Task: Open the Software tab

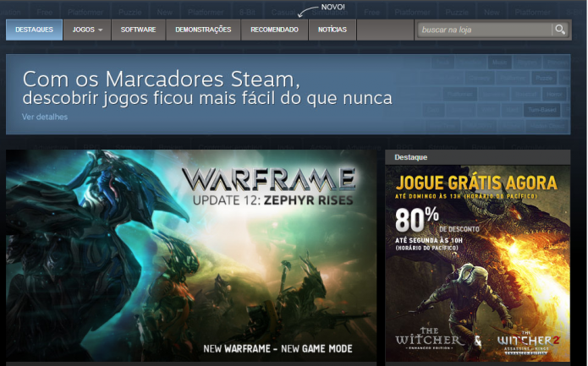Action: 139,30
